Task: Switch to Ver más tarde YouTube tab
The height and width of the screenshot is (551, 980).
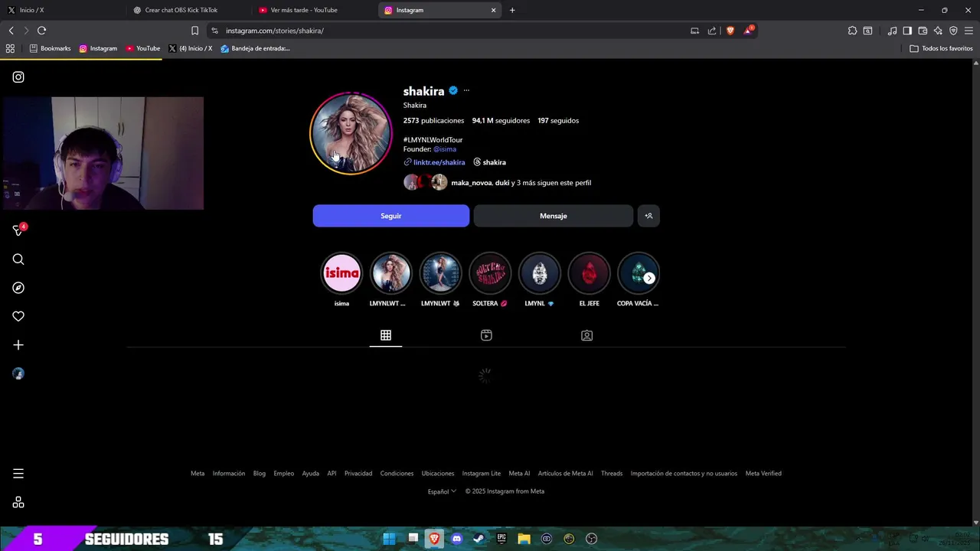Action: coord(312,10)
